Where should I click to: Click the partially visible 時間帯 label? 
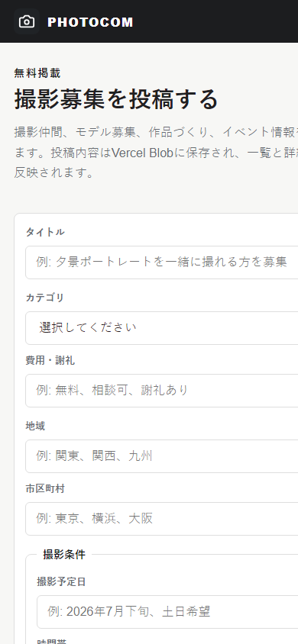pyautogui.click(x=47, y=642)
